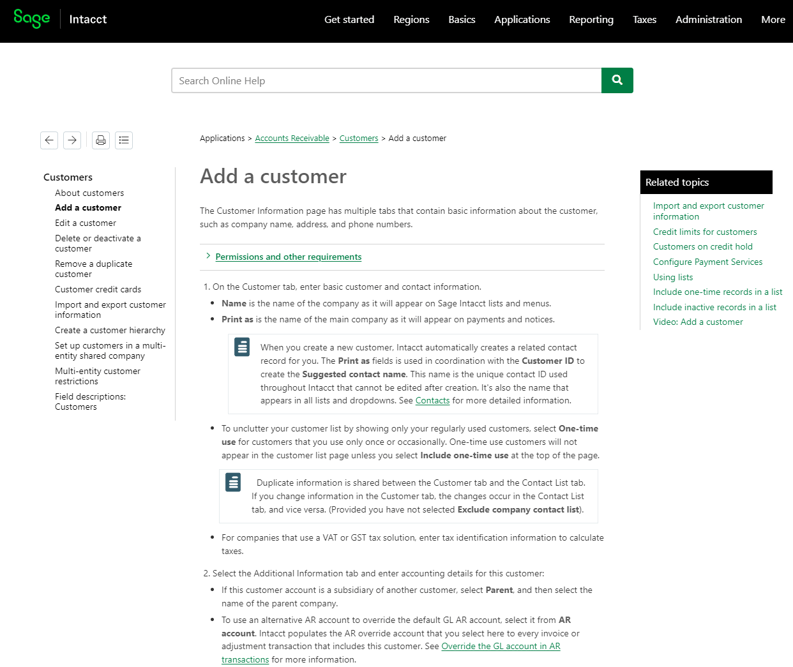The width and height of the screenshot is (793, 667).
Task: Open Using lists related topic
Action: (x=673, y=277)
